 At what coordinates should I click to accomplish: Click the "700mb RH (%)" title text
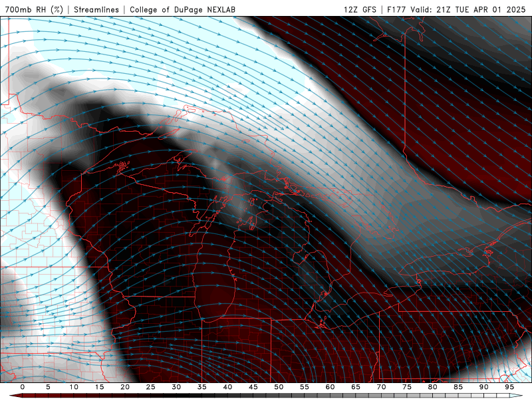coord(34,9)
